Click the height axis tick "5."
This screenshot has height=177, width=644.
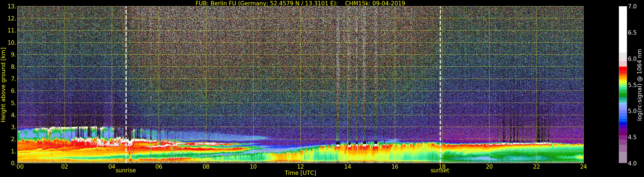tap(14, 103)
